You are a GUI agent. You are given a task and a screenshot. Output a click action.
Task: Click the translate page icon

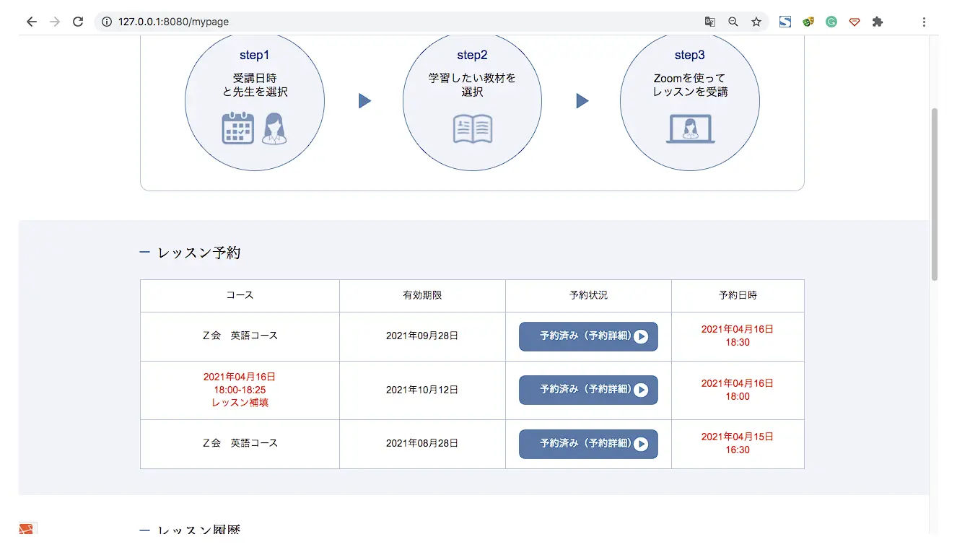coord(710,22)
